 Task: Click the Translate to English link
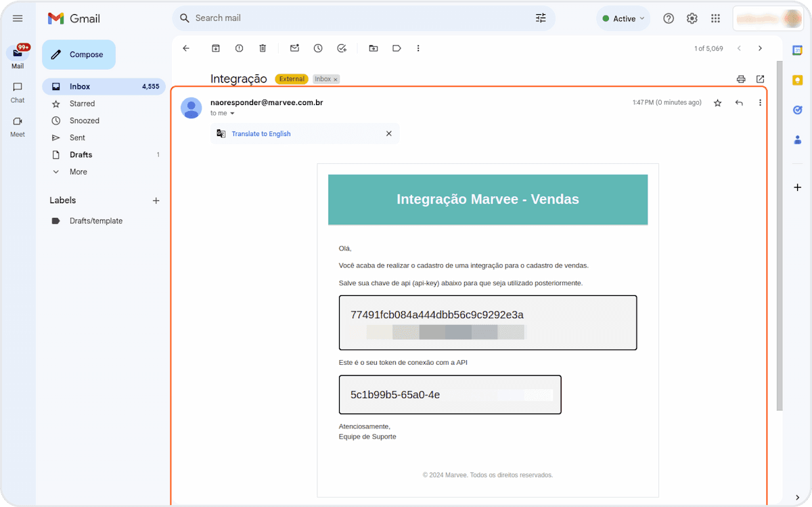tap(261, 134)
